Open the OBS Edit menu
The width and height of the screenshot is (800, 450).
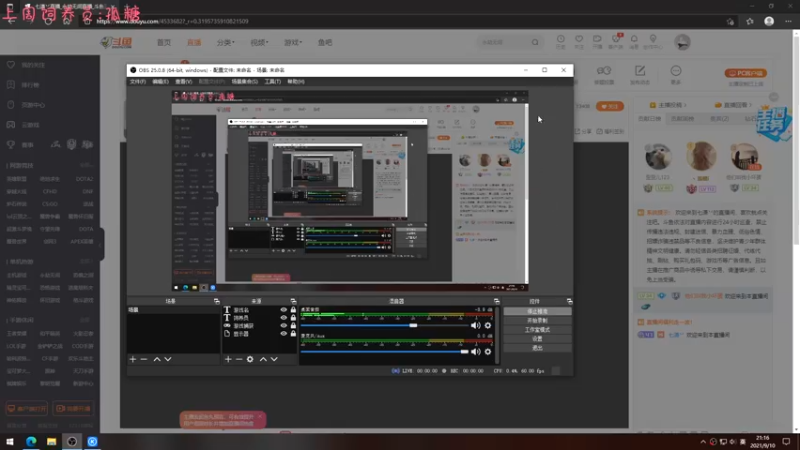tap(160, 82)
